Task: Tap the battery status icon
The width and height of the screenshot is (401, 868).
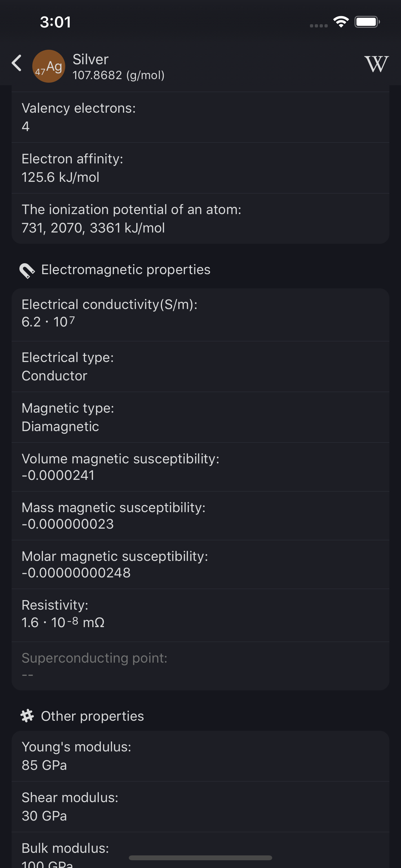Action: tap(367, 22)
